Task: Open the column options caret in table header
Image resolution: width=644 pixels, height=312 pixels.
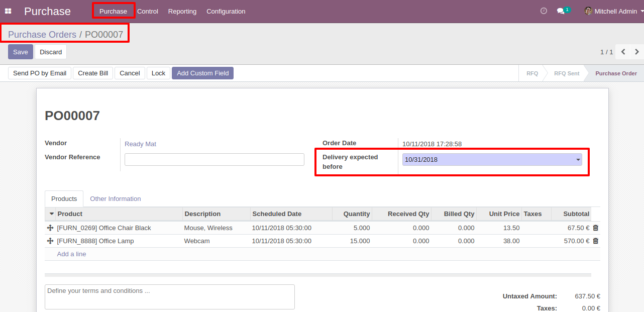Action: click(51, 214)
